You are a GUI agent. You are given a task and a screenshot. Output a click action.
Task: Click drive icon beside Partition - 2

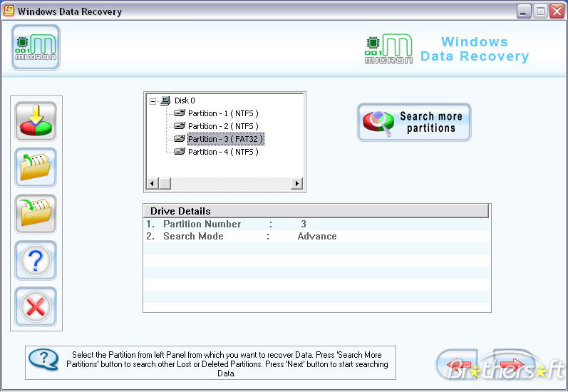180,125
